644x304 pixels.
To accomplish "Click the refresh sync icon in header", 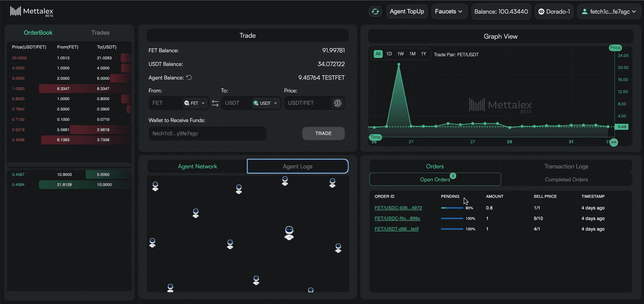I will [375, 11].
